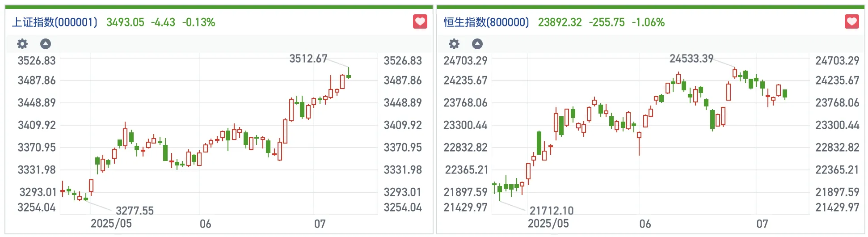Viewport: 868px width, 237px height.
Task: Click the 21712.10 low label on 恒生 chart
Action: [551, 211]
